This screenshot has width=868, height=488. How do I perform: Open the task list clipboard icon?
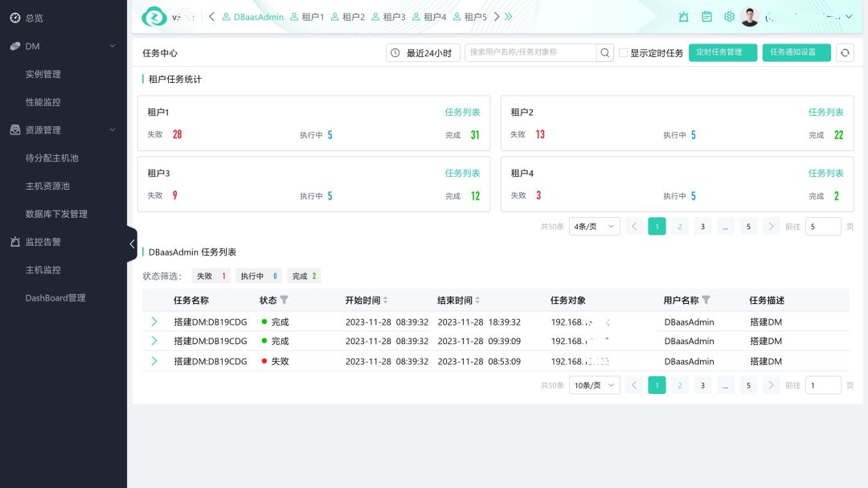pyautogui.click(x=707, y=17)
